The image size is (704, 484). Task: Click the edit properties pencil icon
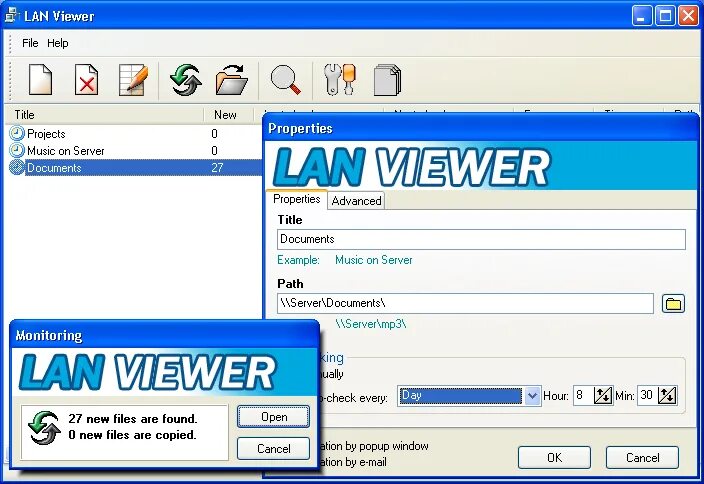point(133,79)
